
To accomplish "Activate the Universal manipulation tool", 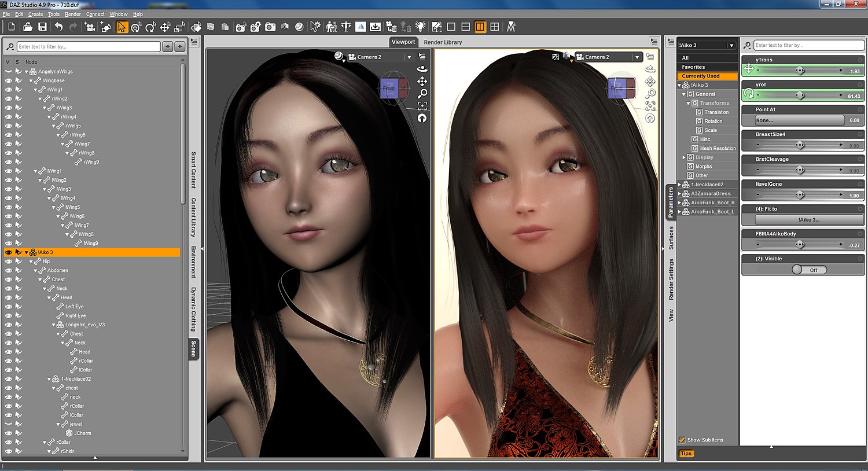I will click(137, 27).
